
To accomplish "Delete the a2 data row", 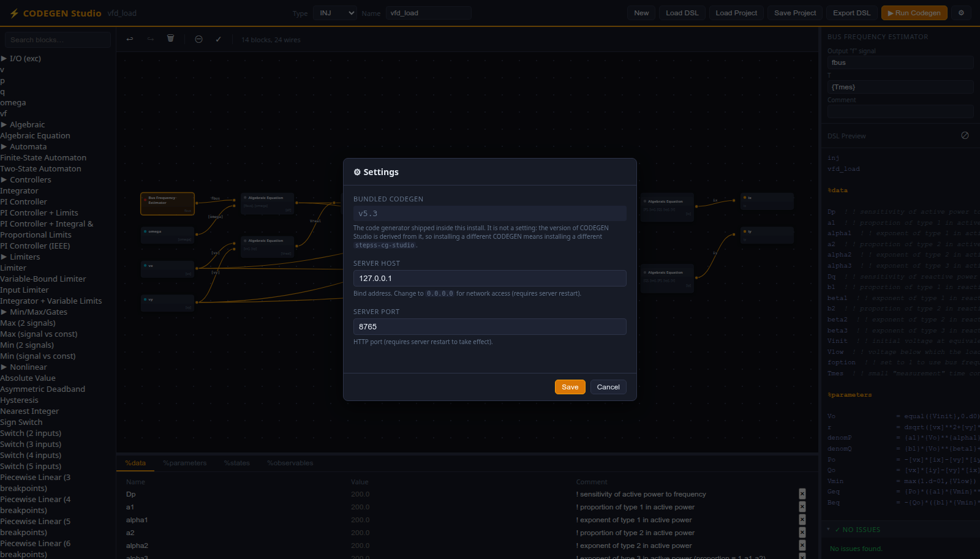I will click(x=802, y=533).
